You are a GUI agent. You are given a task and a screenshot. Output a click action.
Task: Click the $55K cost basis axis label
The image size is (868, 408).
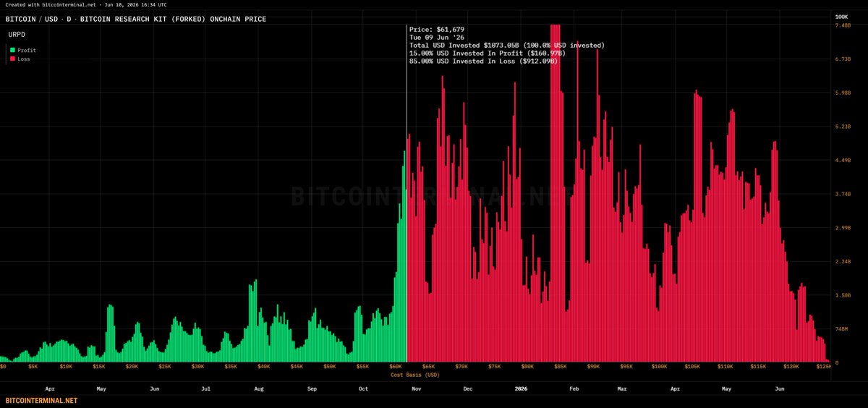click(362, 367)
